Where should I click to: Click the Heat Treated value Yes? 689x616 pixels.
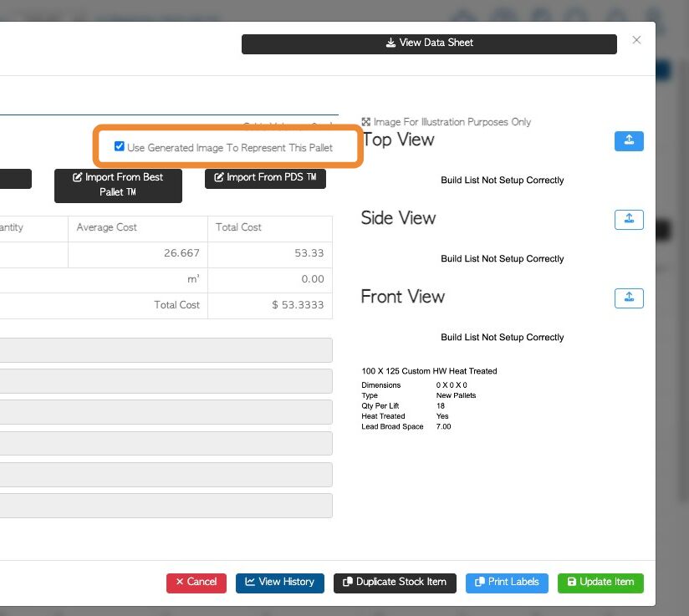coord(442,416)
